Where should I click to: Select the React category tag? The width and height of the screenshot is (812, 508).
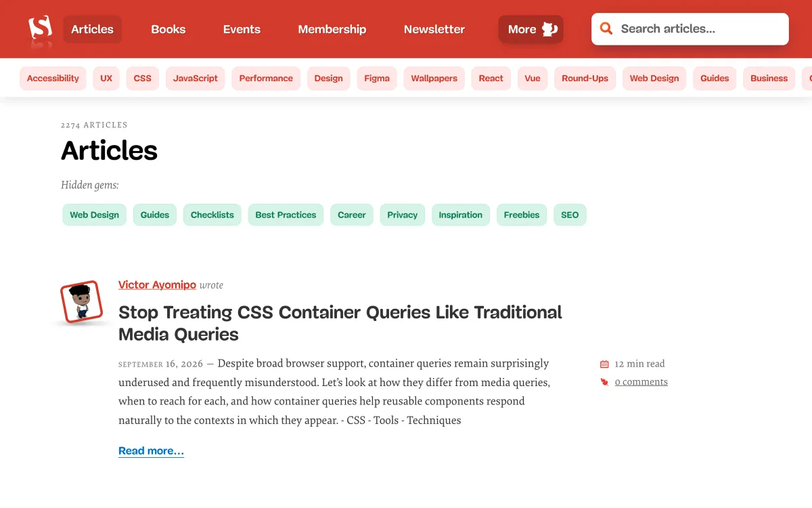click(491, 78)
